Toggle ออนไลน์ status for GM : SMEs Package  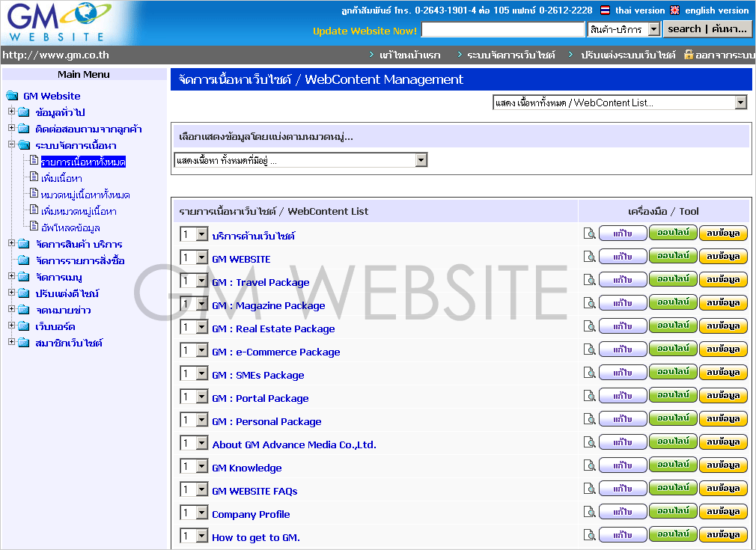pos(673,372)
